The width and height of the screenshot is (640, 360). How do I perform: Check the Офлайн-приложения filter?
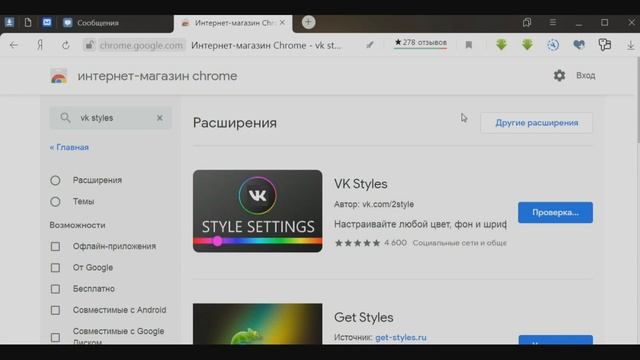click(55, 247)
